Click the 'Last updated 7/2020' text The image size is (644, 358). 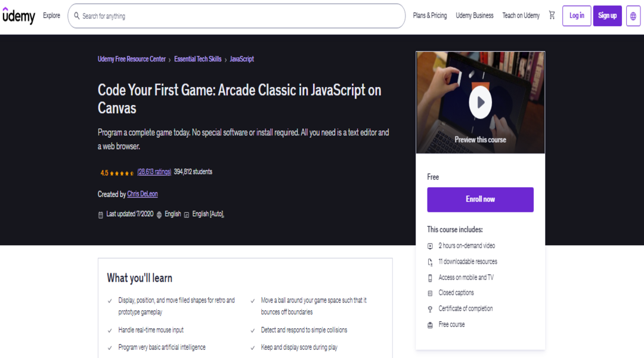(x=129, y=214)
